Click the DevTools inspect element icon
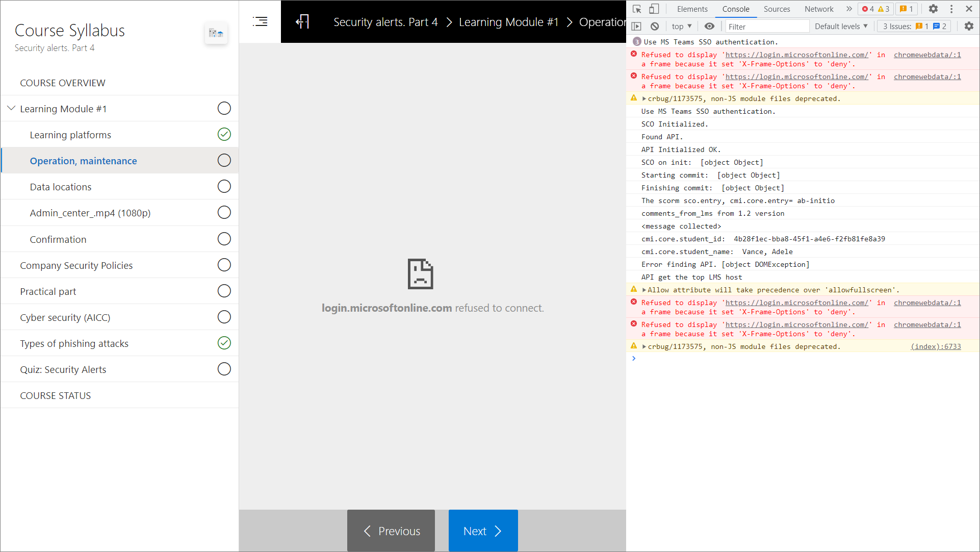The image size is (980, 552). [x=637, y=9]
